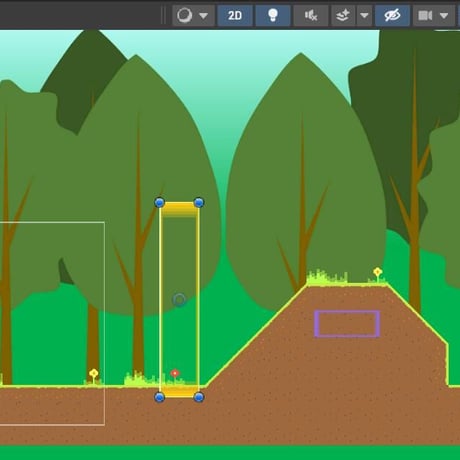Toggle scene lighting with the lightbulb icon
The image size is (460, 460).
[x=273, y=15]
